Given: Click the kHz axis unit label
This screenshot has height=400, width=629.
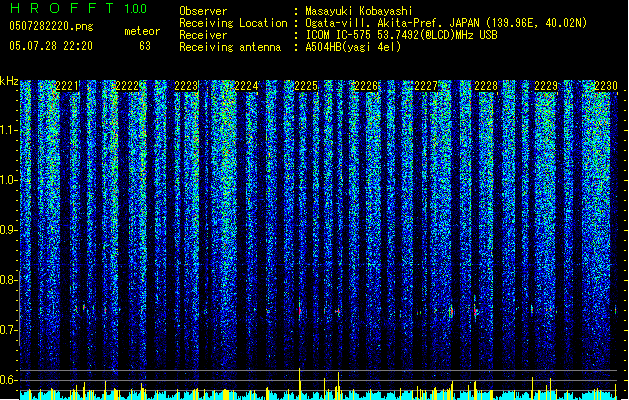Looking at the screenshot, I should 9,81.
